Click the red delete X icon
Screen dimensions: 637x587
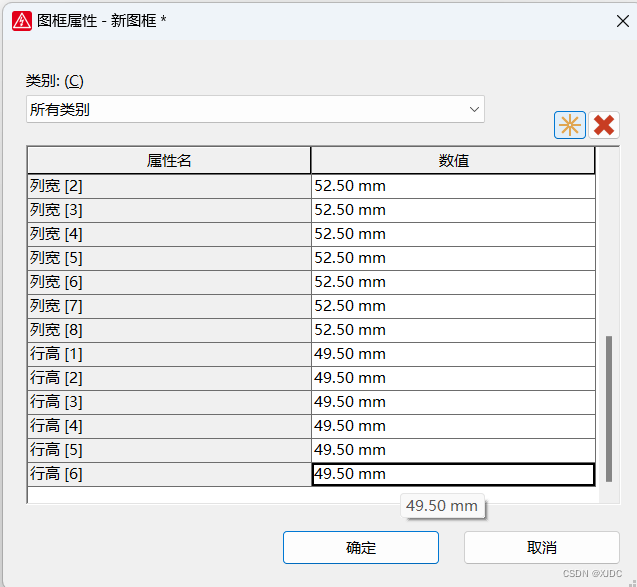tap(604, 125)
